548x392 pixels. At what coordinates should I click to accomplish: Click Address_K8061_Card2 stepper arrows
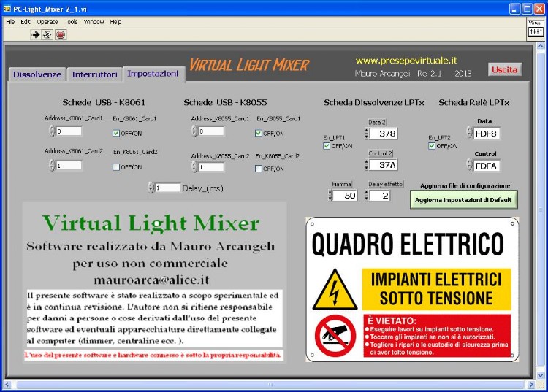click(52, 165)
